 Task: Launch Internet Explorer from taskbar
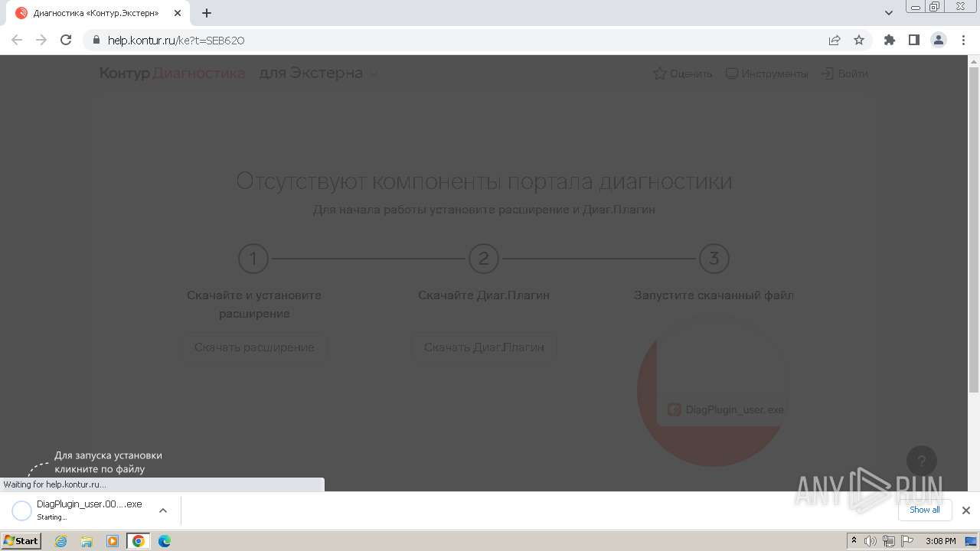(61, 541)
